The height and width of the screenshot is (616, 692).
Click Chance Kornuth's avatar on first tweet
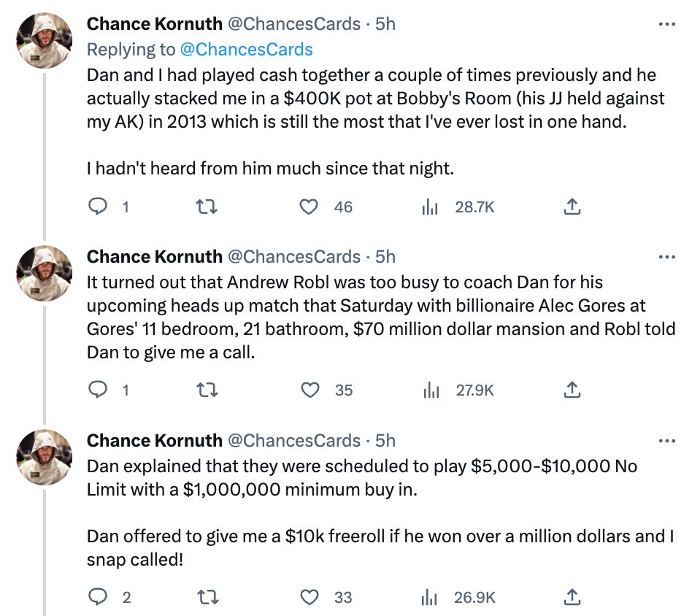pyautogui.click(x=45, y=40)
